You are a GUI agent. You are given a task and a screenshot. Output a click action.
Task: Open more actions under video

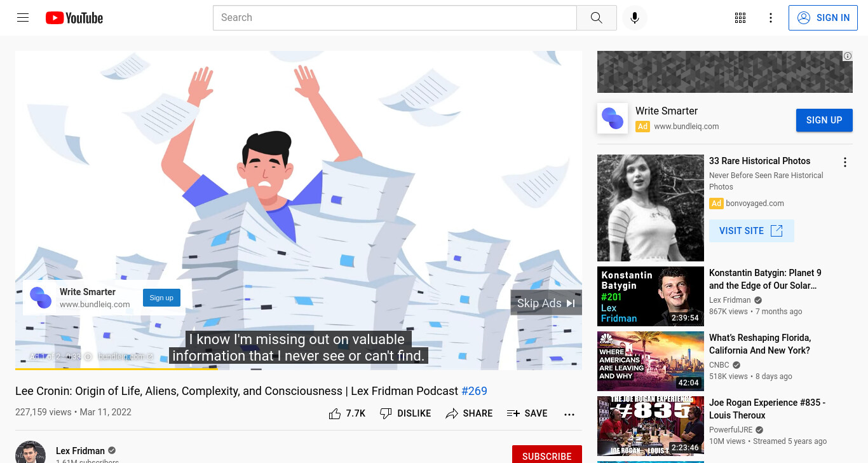pyautogui.click(x=569, y=414)
